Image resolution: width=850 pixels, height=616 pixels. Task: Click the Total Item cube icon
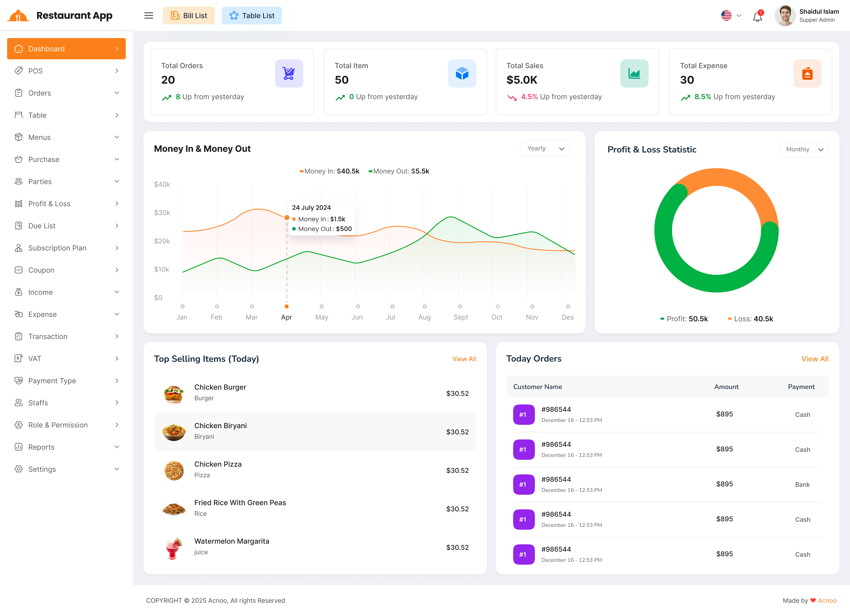[x=462, y=73]
